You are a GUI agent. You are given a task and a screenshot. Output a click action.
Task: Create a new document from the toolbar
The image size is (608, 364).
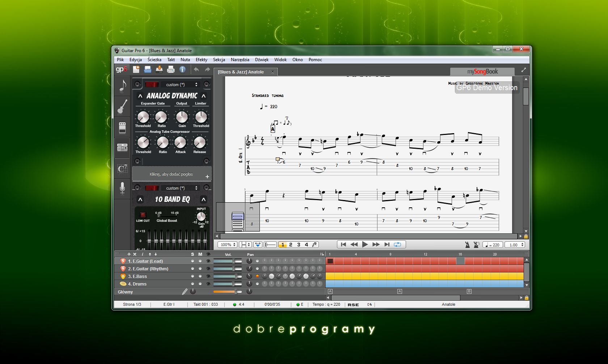(136, 69)
